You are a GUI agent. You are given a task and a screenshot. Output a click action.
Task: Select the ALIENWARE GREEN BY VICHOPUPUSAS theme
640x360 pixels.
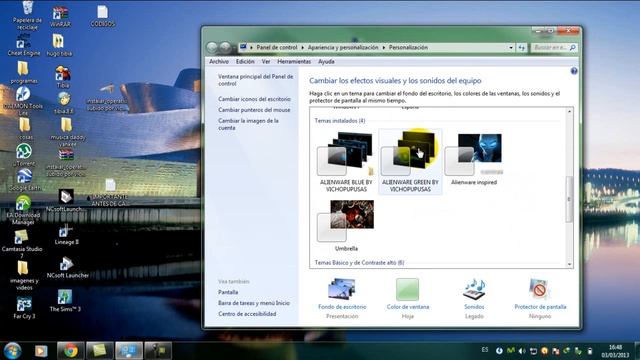point(410,162)
